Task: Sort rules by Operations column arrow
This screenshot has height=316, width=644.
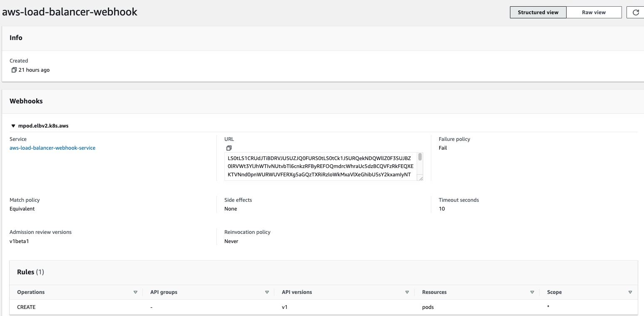Action: [135, 292]
